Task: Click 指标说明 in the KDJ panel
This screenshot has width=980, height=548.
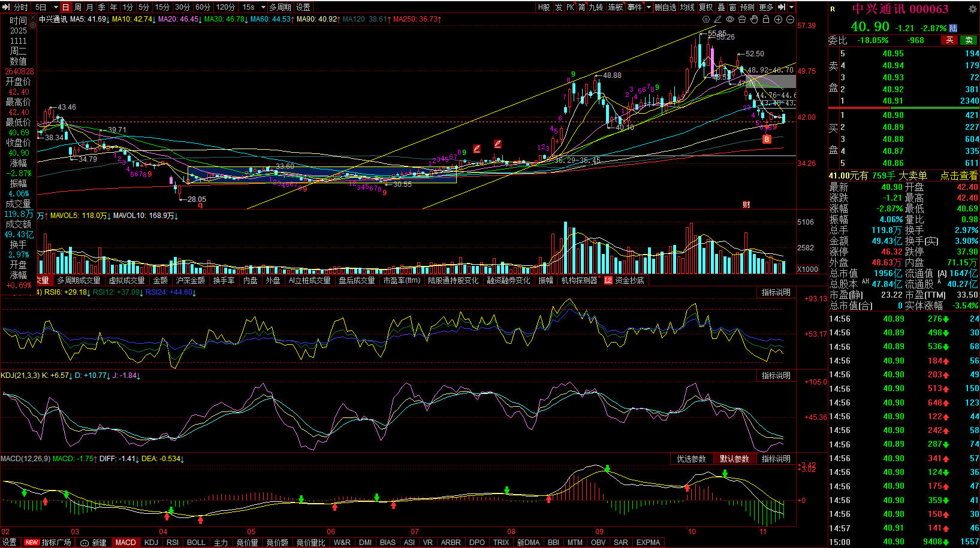Action: [x=776, y=376]
